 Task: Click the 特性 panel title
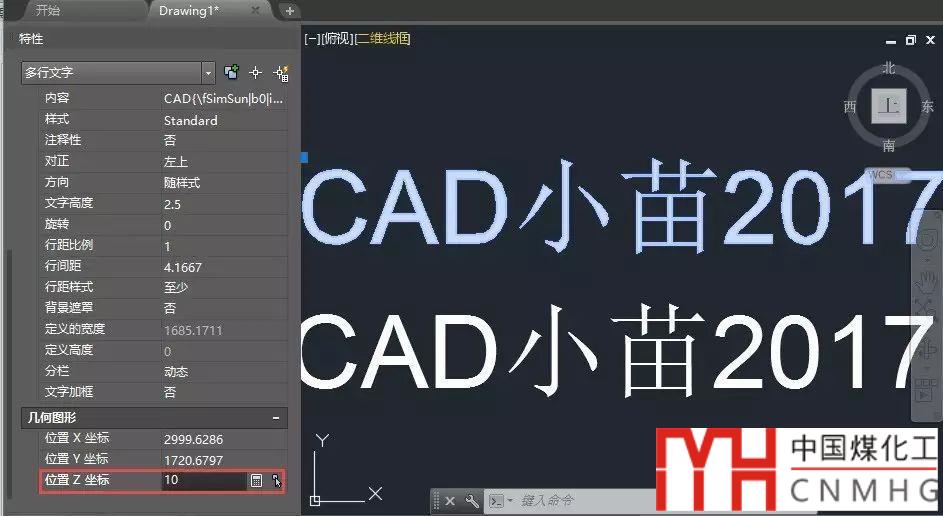[x=31, y=39]
